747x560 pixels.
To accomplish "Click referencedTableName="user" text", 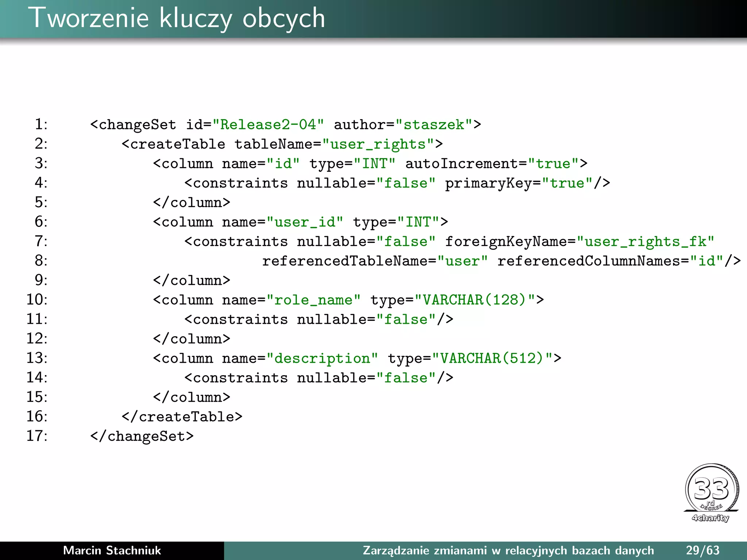I will (375, 261).
